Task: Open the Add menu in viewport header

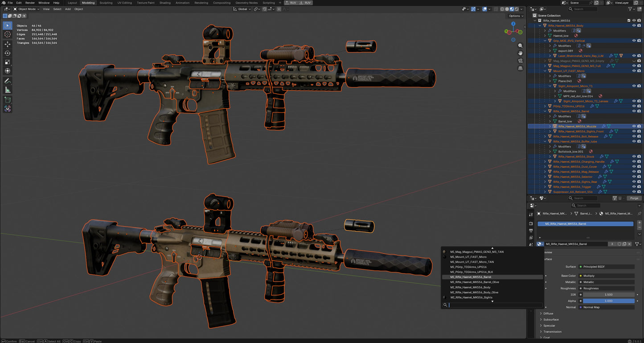Action: [68, 9]
